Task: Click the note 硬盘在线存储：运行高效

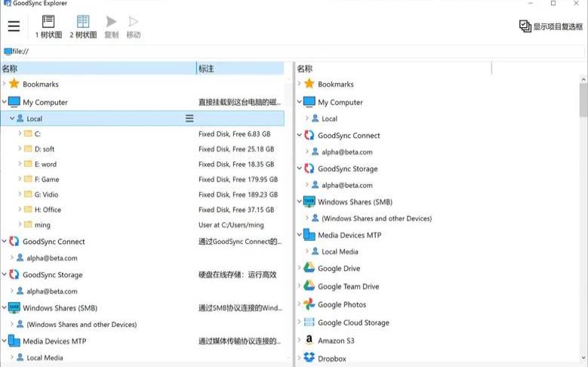Action: point(237,275)
